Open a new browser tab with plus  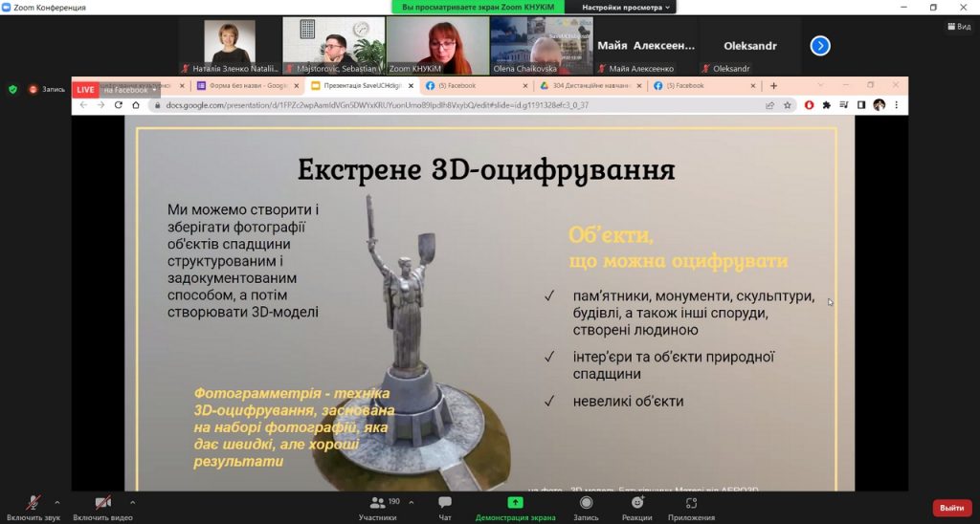(773, 85)
